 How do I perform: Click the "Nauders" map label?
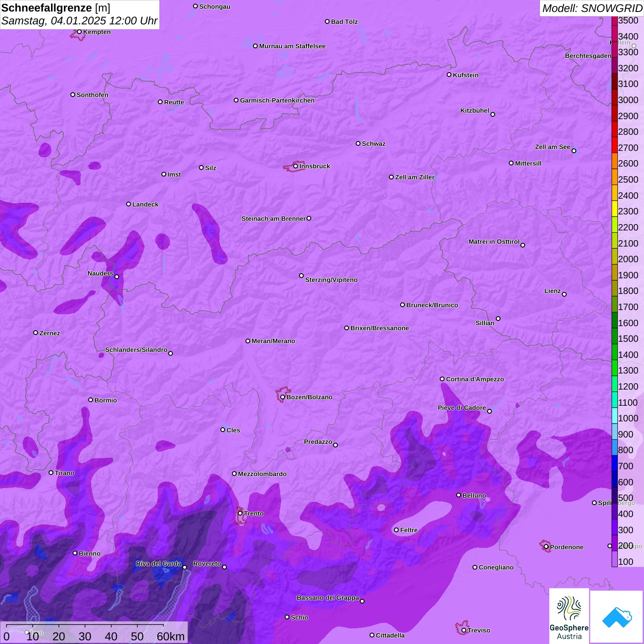coord(100,273)
